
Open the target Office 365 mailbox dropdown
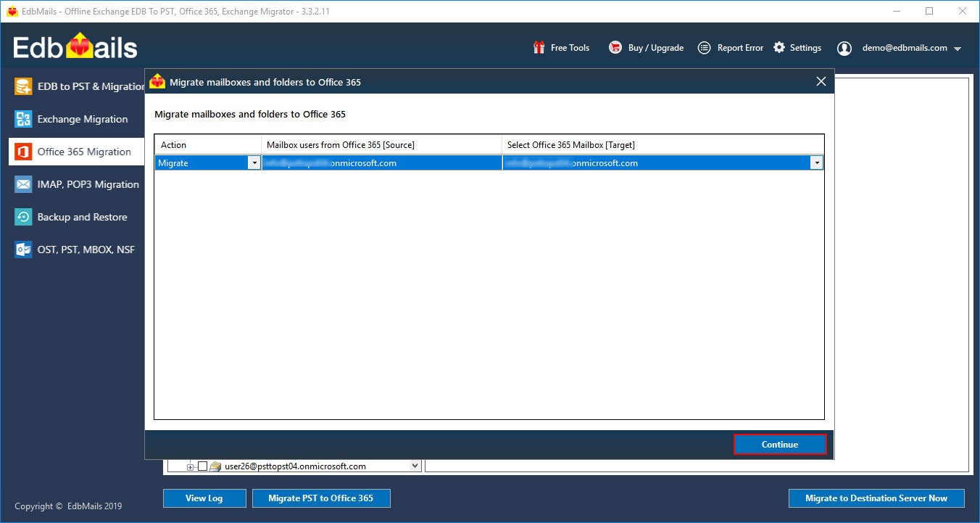tap(817, 163)
